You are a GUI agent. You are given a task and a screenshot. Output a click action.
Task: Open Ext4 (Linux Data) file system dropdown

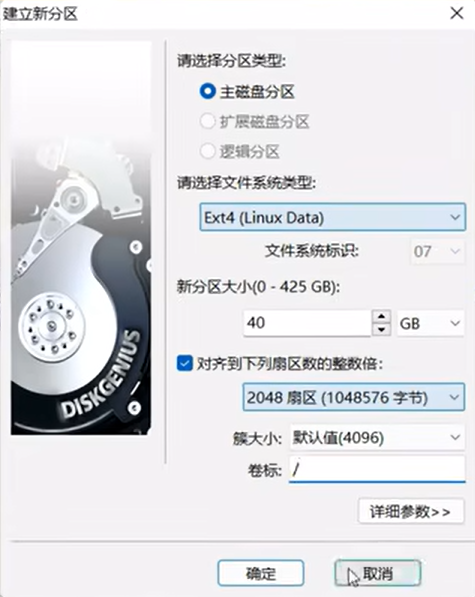point(332,217)
